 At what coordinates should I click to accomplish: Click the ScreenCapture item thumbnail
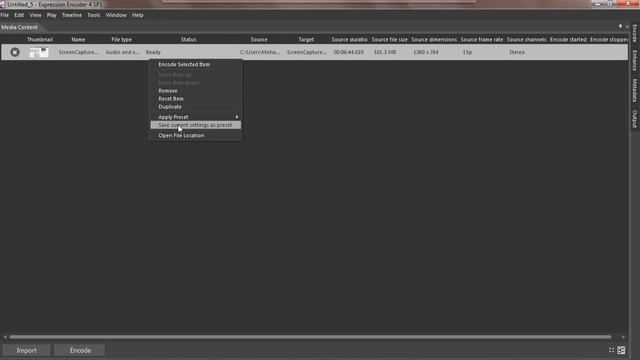pyautogui.click(x=39, y=52)
